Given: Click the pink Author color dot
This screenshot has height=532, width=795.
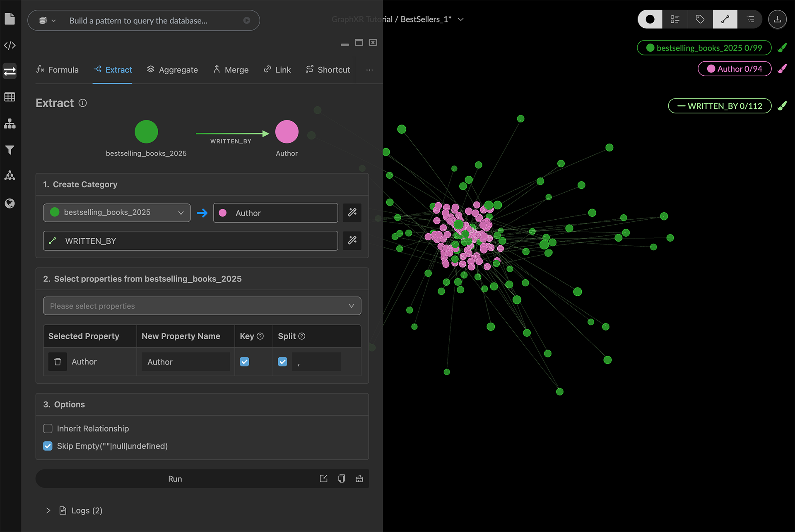Looking at the screenshot, I should tap(223, 213).
